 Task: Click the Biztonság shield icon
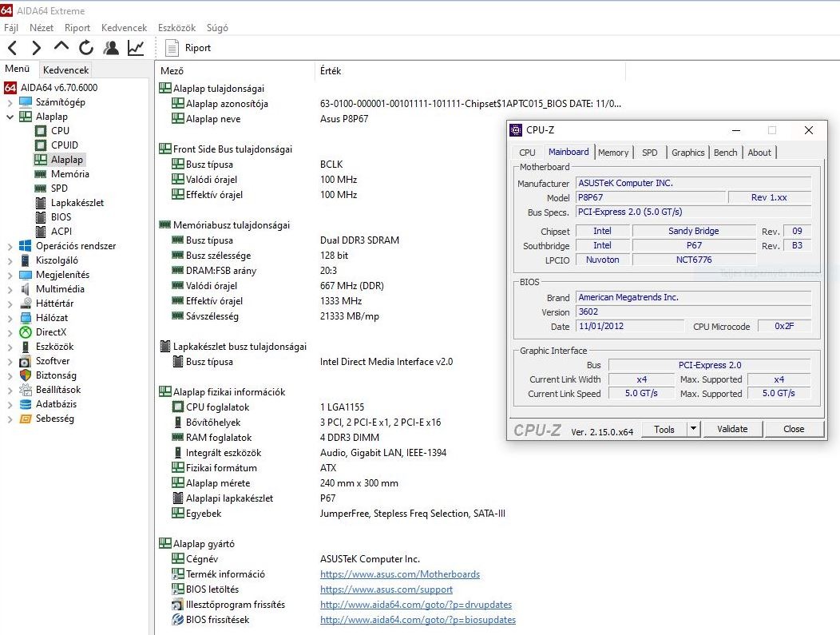click(x=26, y=375)
